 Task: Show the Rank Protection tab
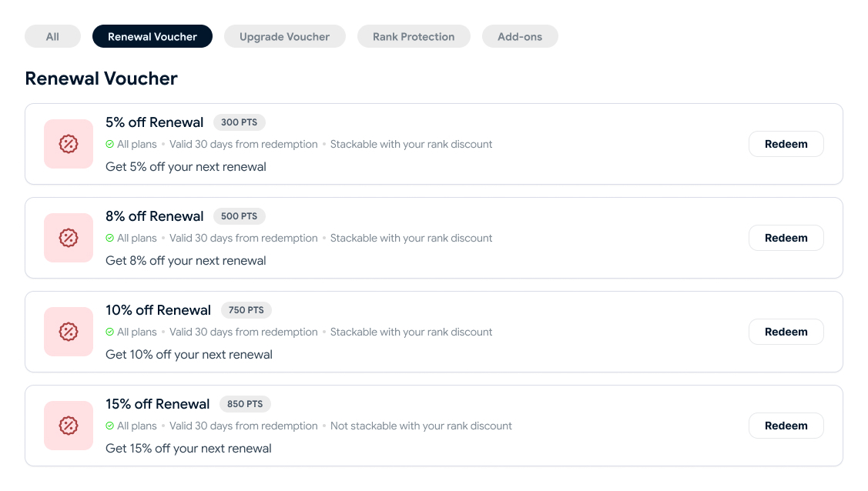pyautogui.click(x=414, y=36)
